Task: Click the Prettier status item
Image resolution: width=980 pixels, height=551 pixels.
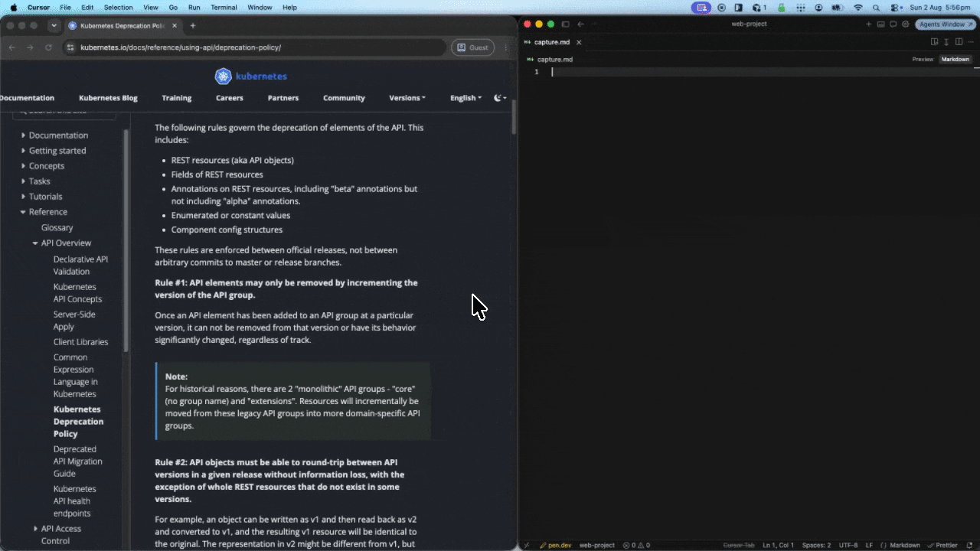Action: click(942, 546)
